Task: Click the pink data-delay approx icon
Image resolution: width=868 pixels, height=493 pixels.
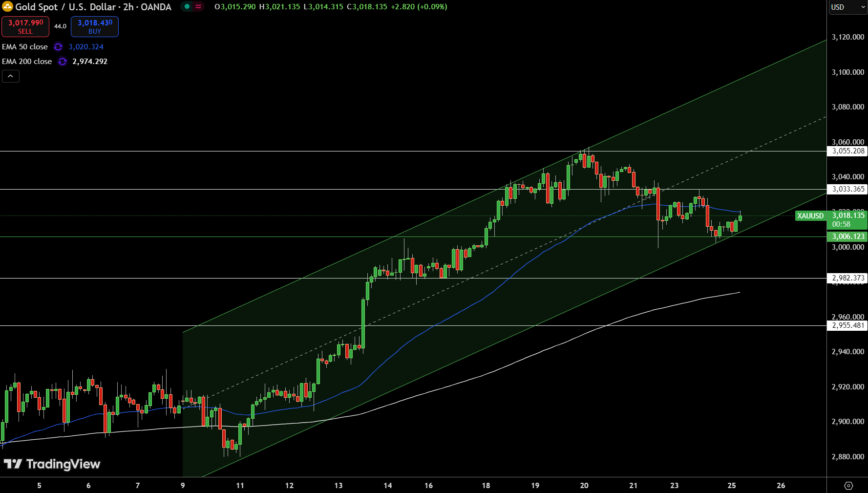Action: 198,7
